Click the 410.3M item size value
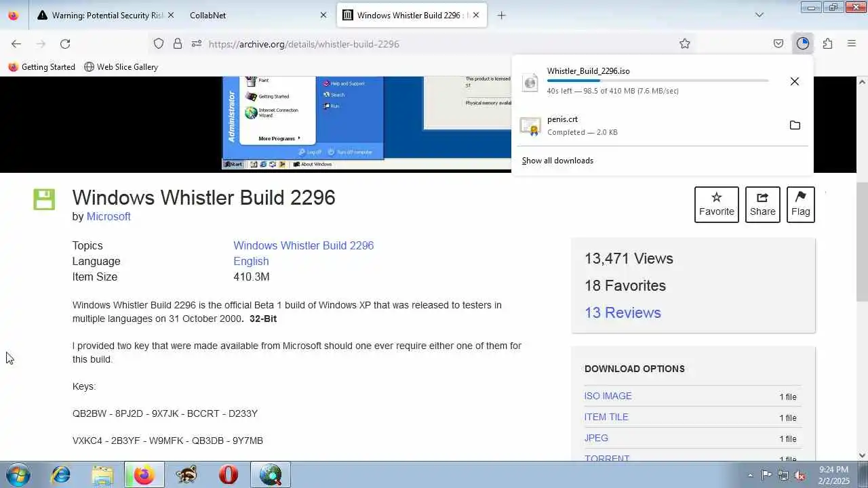This screenshot has width=868, height=488. (252, 277)
